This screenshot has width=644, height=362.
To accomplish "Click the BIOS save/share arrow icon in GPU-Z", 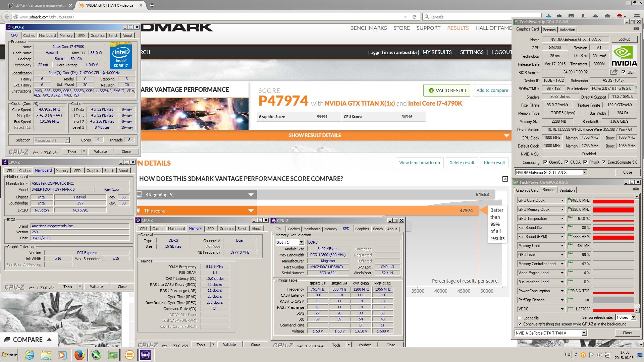I will tap(614, 72).
